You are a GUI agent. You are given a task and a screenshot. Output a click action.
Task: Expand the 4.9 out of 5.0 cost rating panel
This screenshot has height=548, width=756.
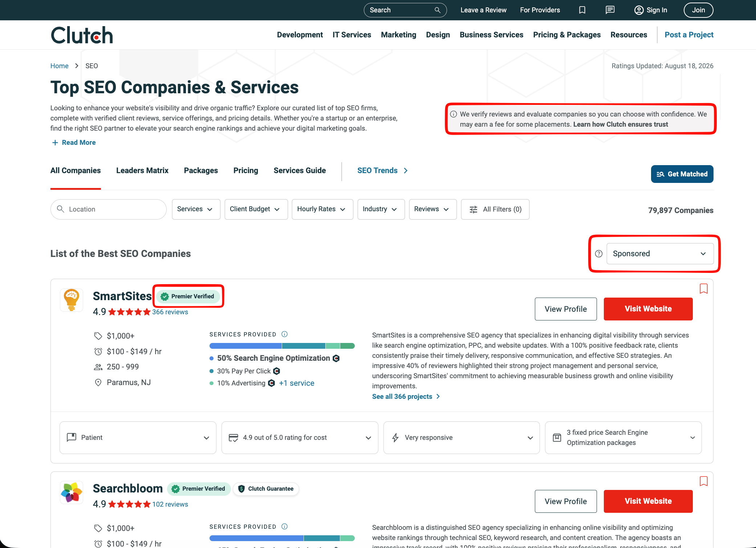pos(300,438)
